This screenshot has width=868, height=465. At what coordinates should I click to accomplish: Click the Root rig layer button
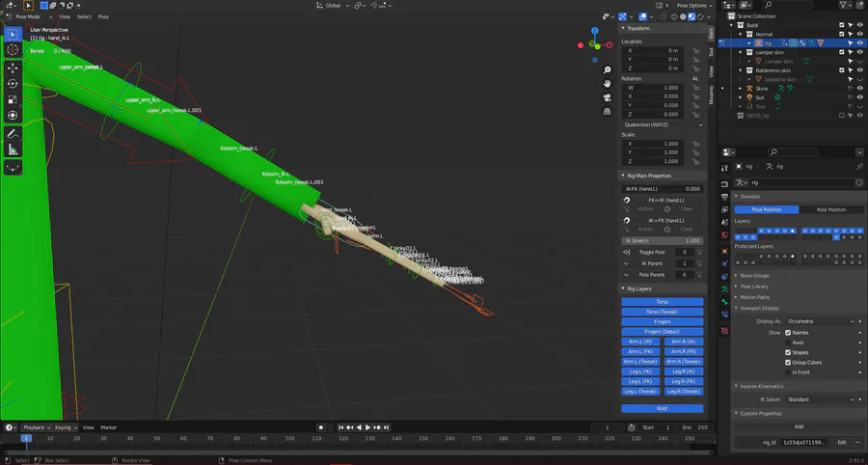(x=662, y=408)
